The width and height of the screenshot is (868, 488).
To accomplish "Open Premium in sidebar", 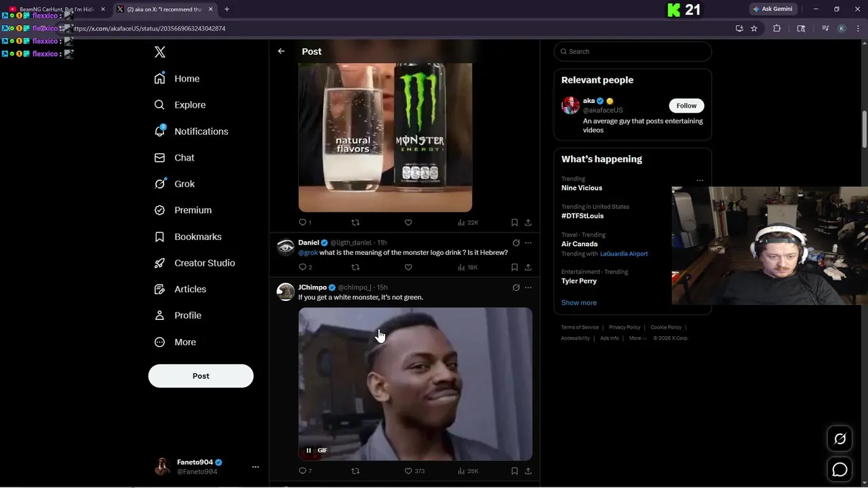I will pyautogui.click(x=183, y=210).
